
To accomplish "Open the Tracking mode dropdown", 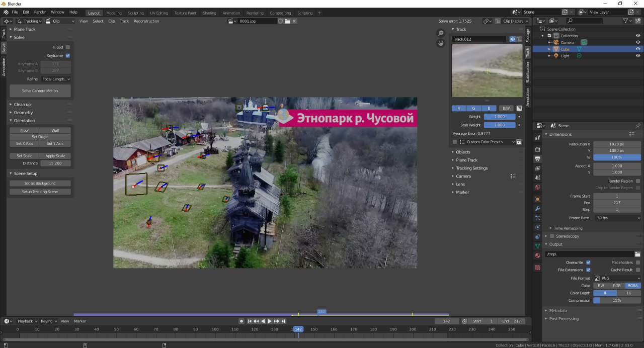I will 29,21.
